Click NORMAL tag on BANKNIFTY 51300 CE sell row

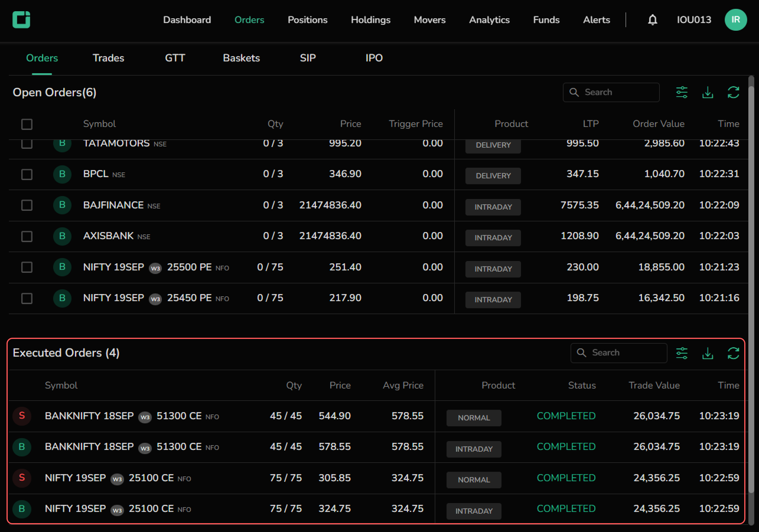(x=474, y=418)
